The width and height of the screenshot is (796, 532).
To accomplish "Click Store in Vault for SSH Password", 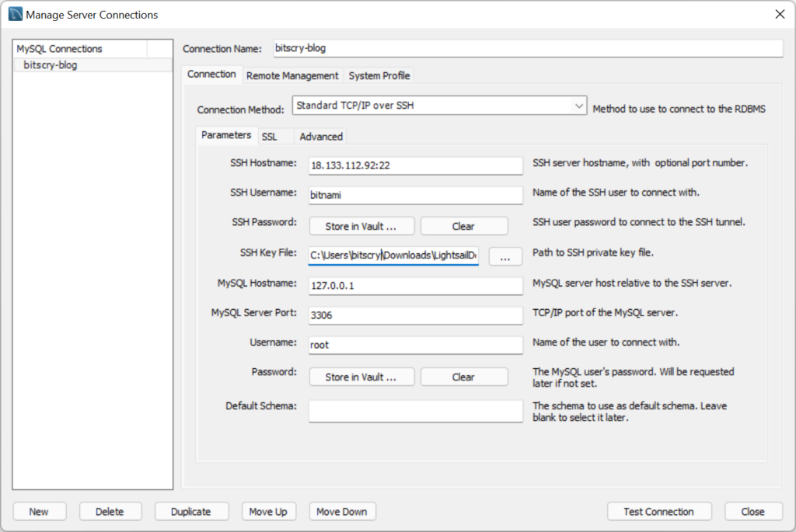I will [361, 226].
